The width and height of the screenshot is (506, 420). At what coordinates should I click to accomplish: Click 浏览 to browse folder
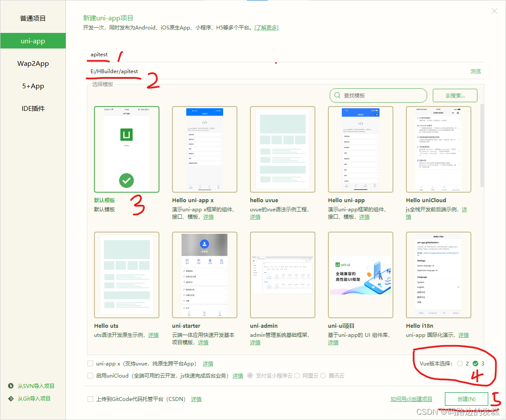pyautogui.click(x=475, y=71)
